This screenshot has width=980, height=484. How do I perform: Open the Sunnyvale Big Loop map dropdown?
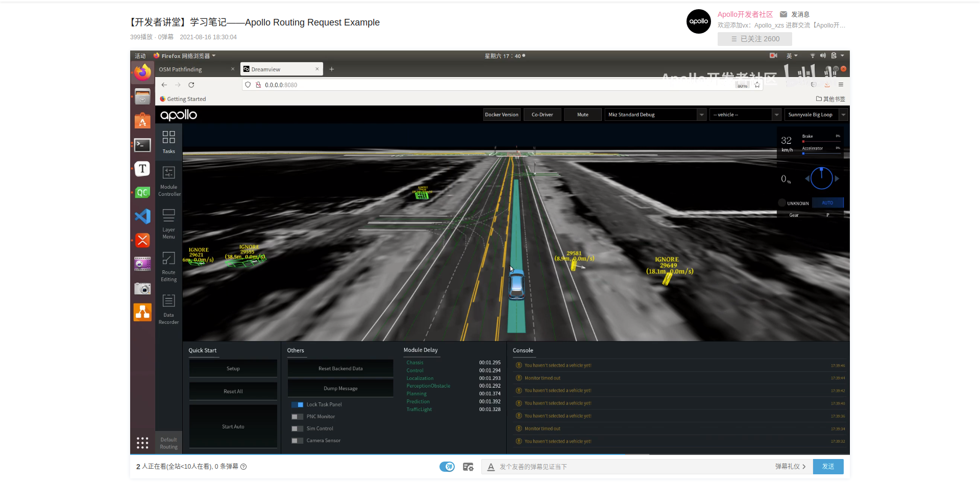(x=815, y=114)
